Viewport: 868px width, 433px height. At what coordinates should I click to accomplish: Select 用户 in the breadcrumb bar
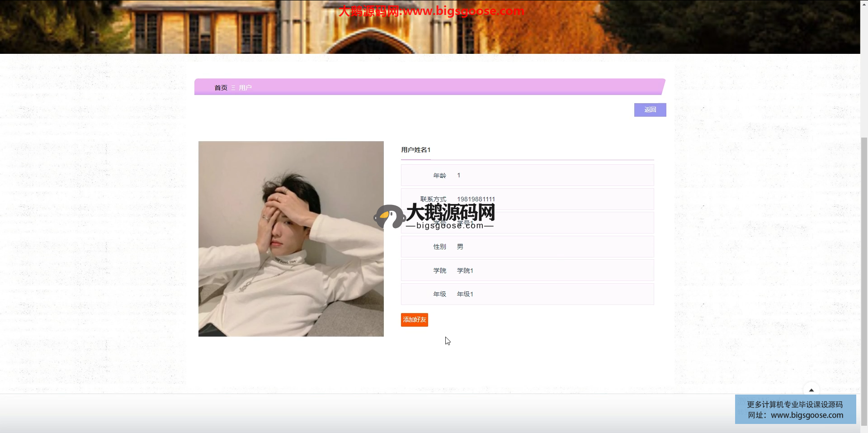[x=245, y=88]
